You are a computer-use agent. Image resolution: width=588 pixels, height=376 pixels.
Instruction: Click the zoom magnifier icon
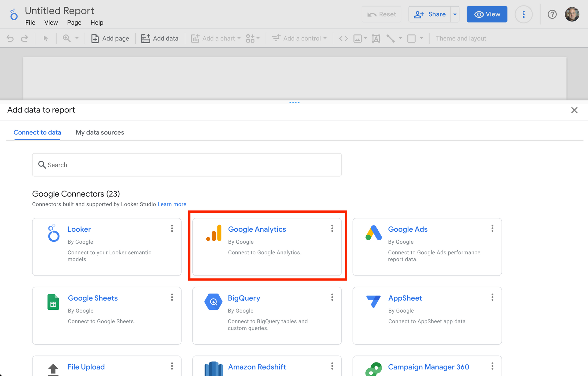(x=67, y=38)
